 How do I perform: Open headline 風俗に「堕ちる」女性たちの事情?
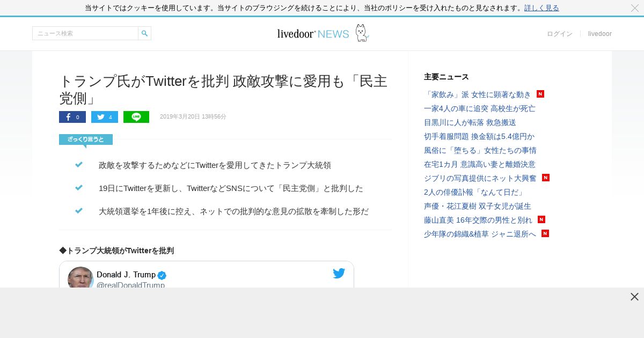(480, 150)
